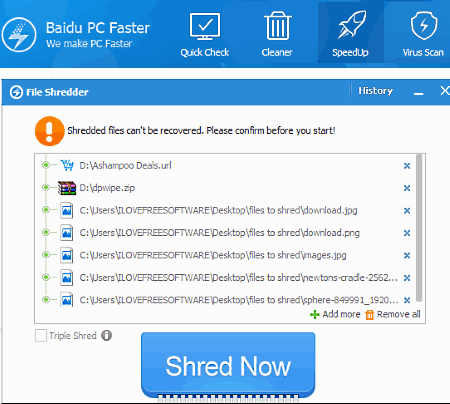450x404 pixels.
Task: Start shredding with Shred Now
Action: (x=228, y=366)
